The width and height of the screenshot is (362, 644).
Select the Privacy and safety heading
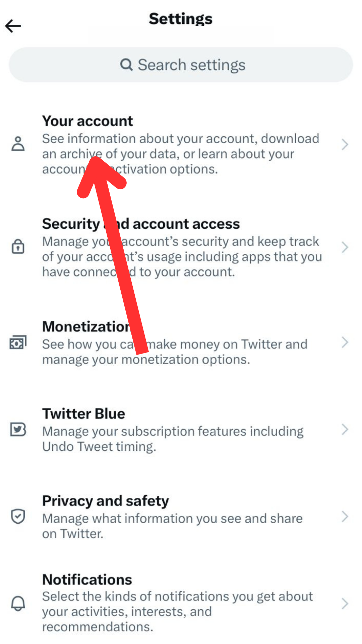point(106,501)
